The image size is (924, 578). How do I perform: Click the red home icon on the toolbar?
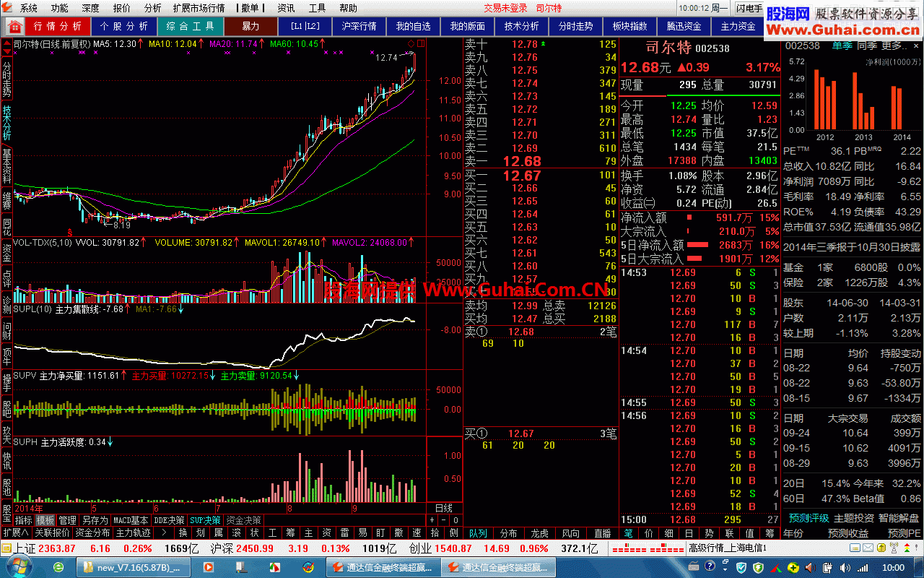14,26
